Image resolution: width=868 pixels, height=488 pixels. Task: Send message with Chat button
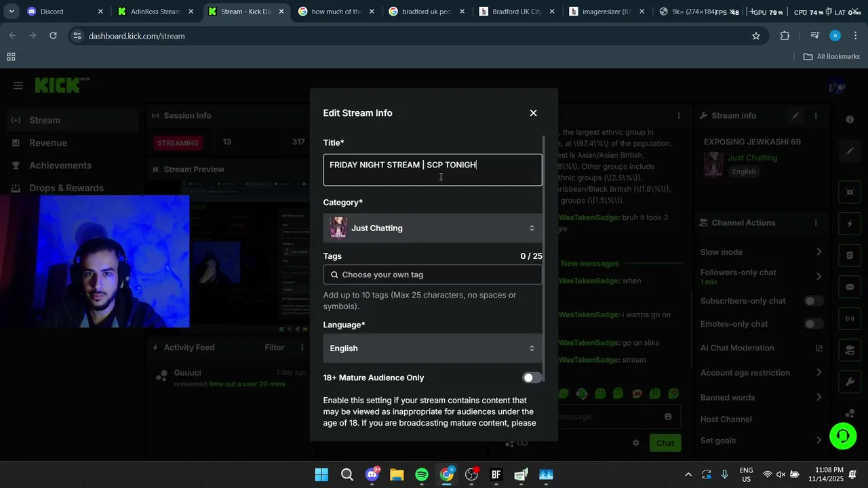coord(665,443)
